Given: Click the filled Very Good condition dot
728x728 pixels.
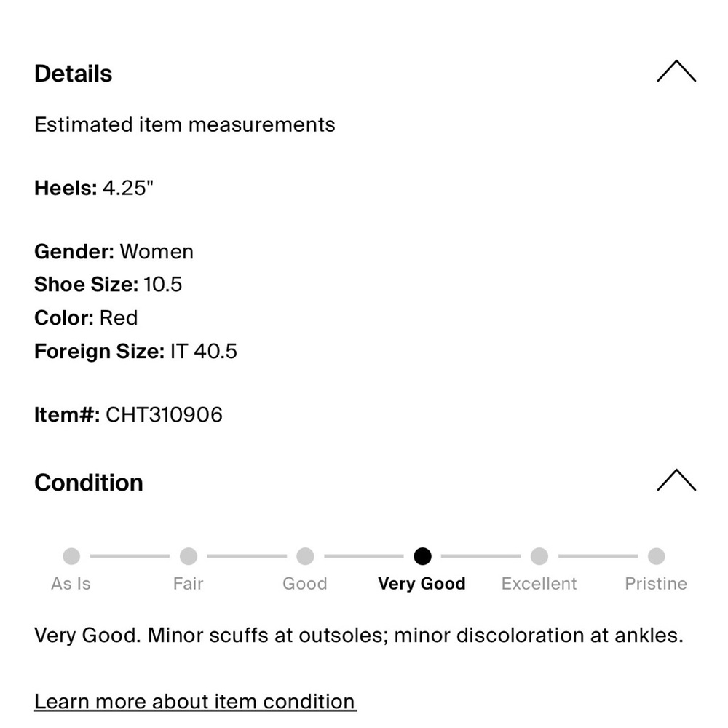Looking at the screenshot, I should pyautogui.click(x=422, y=555).
